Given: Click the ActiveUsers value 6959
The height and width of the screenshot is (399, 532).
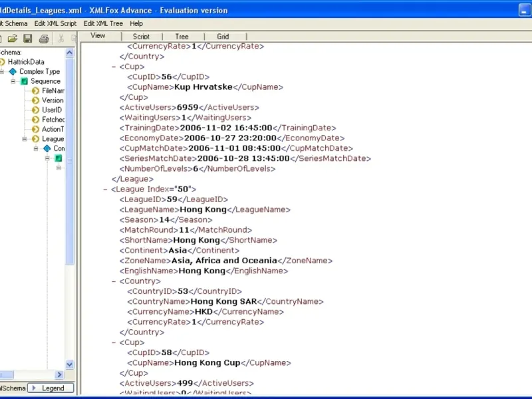Looking at the screenshot, I should pyautogui.click(x=188, y=108).
